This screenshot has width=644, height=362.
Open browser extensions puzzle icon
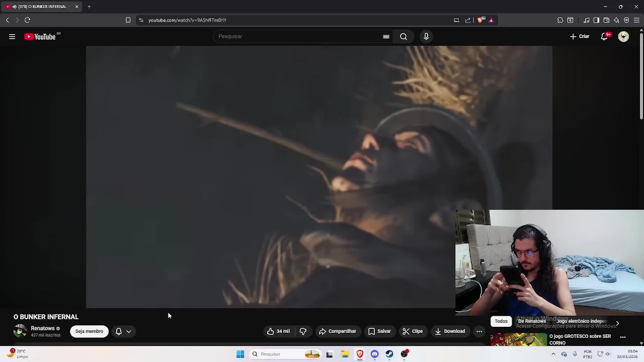[560, 20]
